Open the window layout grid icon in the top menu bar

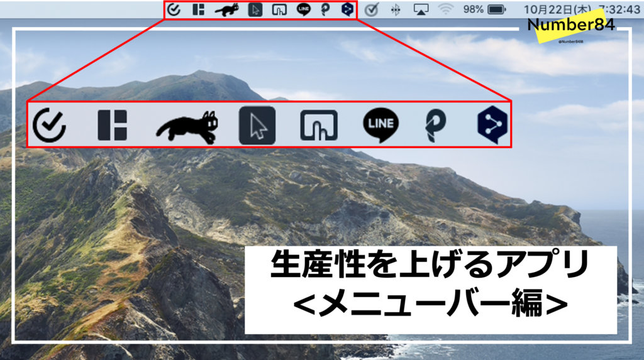(198, 9)
